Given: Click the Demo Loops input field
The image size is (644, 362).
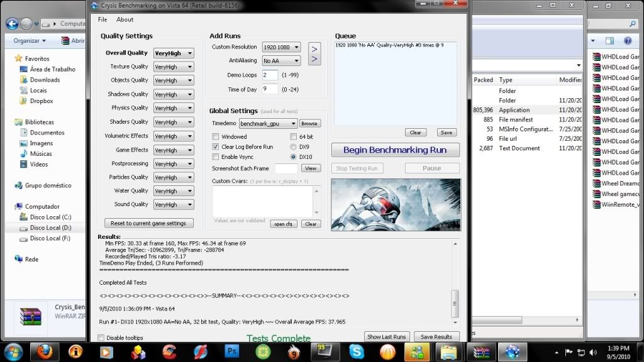Looking at the screenshot, I should 270,75.
